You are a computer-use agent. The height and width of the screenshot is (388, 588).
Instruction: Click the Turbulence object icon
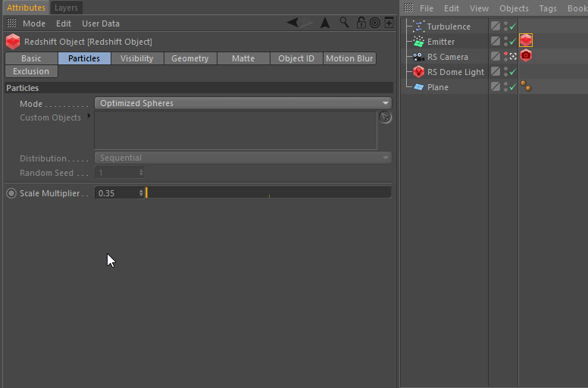point(418,27)
